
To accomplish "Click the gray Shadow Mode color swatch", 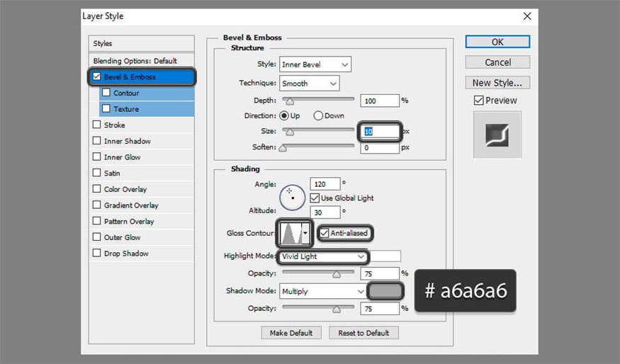I will pyautogui.click(x=385, y=290).
